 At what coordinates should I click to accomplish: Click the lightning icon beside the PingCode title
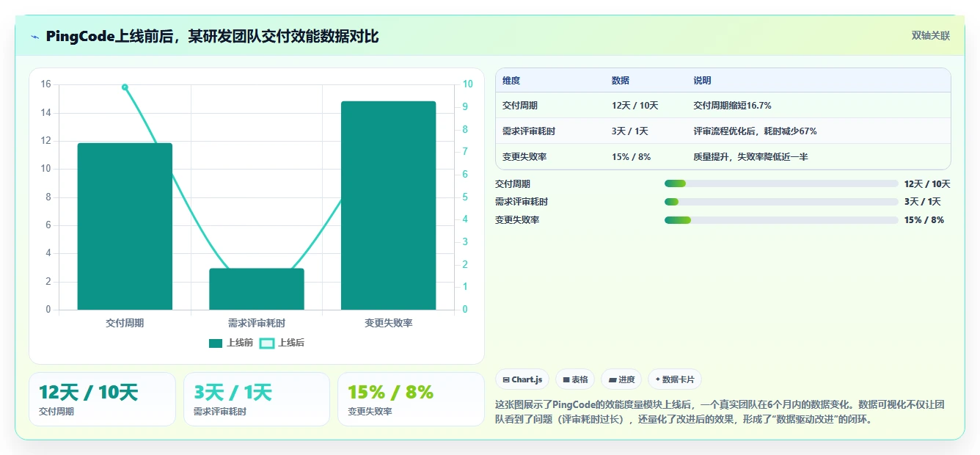click(34, 37)
